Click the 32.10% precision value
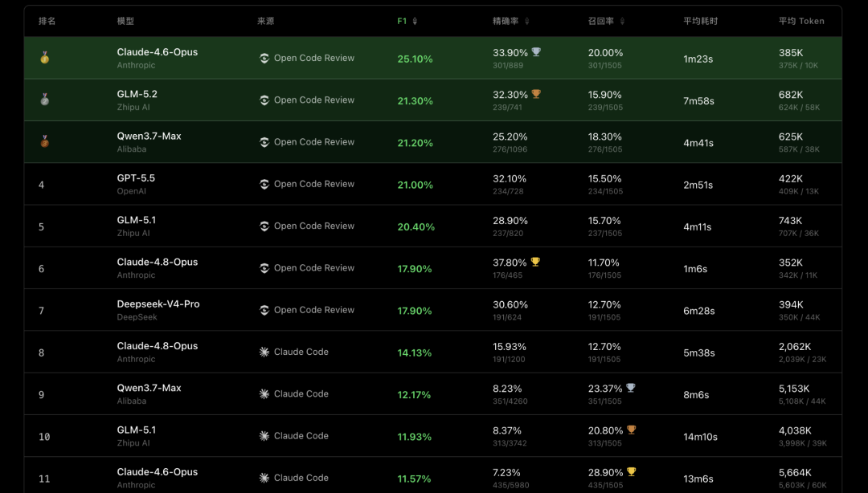The height and width of the screenshot is (493, 868). pos(510,179)
